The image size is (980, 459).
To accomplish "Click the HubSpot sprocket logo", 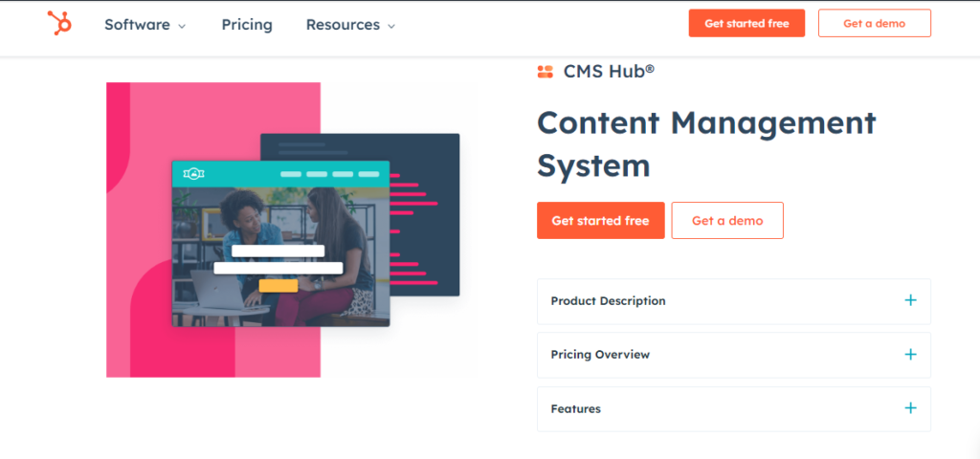I will 60,23.
